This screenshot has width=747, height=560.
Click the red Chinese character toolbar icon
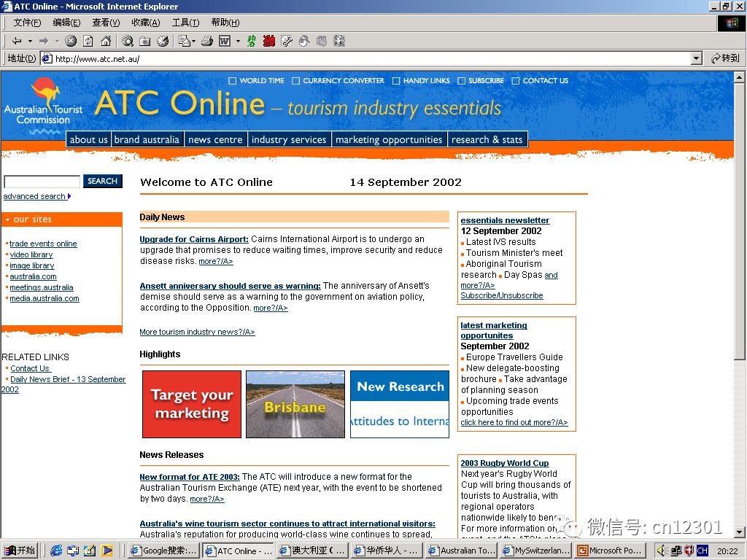[x=269, y=42]
